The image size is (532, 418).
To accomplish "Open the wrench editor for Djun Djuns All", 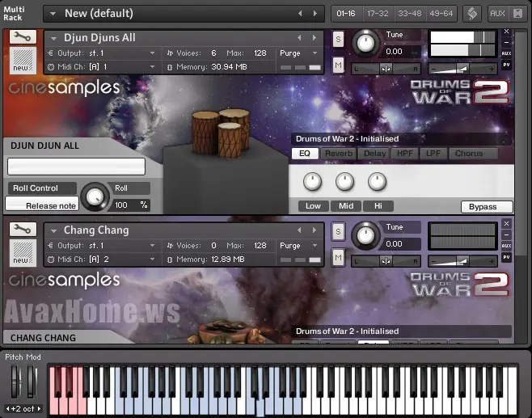I will 23,36.
